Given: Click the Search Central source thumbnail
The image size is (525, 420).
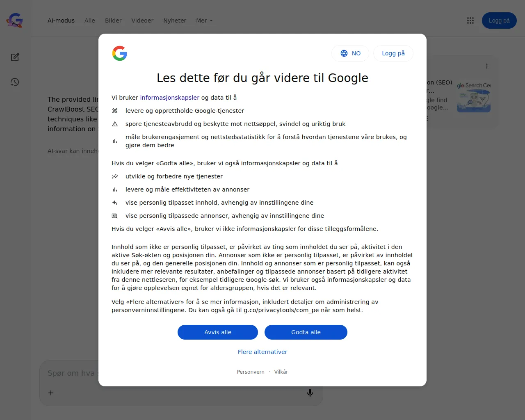Looking at the screenshot, I should [474, 97].
